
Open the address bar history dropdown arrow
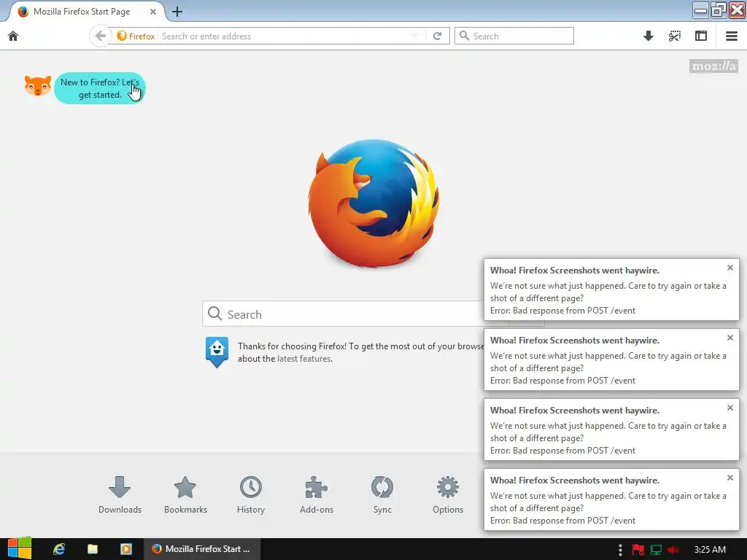pyautogui.click(x=415, y=36)
